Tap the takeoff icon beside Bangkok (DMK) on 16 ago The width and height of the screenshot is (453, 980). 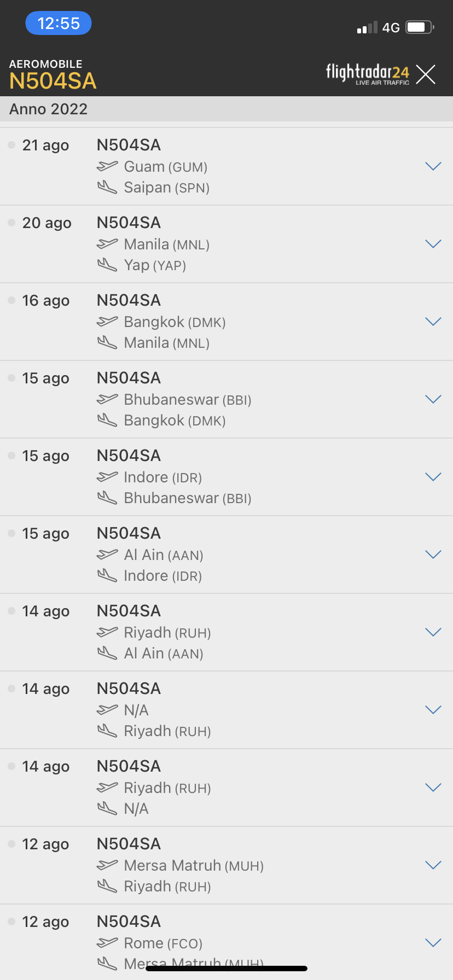107,322
